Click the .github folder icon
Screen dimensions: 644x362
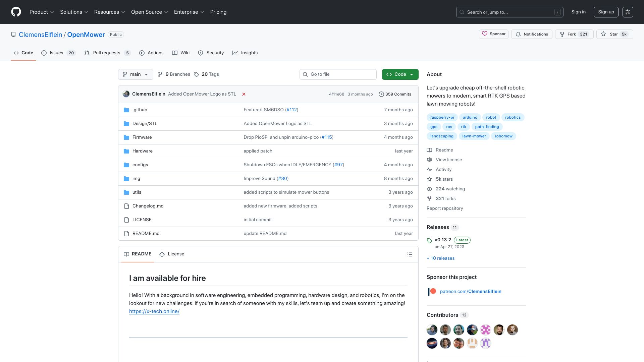[x=126, y=110]
